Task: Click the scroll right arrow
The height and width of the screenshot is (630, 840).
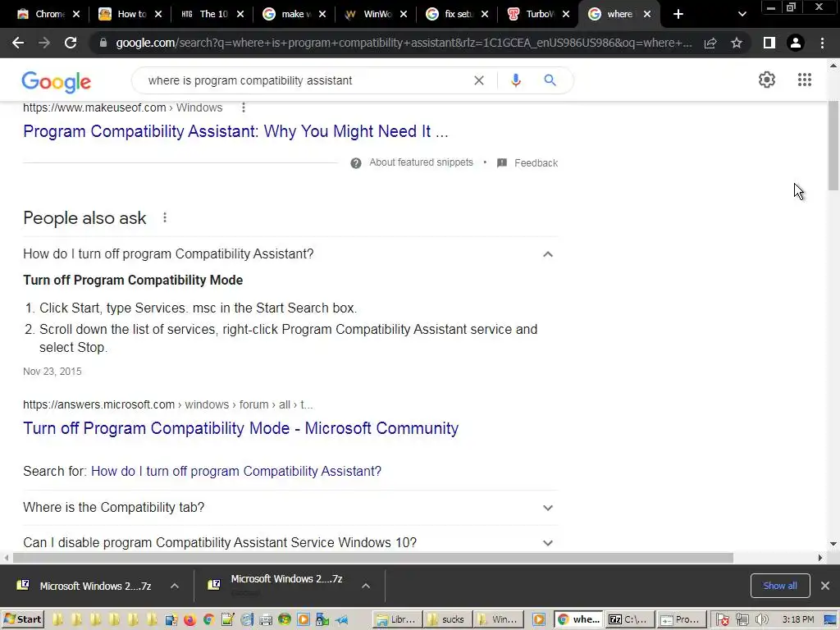Action: 819,558
